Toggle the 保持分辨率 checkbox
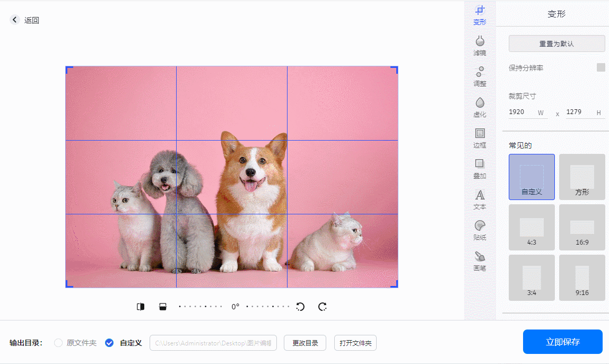 click(601, 67)
